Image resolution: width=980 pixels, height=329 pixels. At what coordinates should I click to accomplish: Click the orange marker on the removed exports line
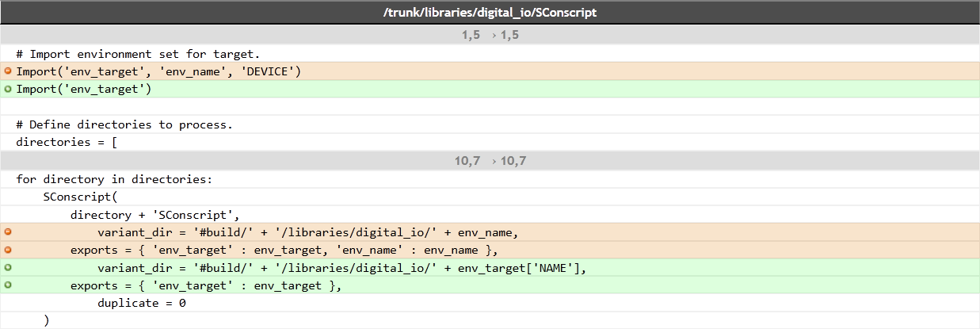pyautogui.click(x=8, y=250)
